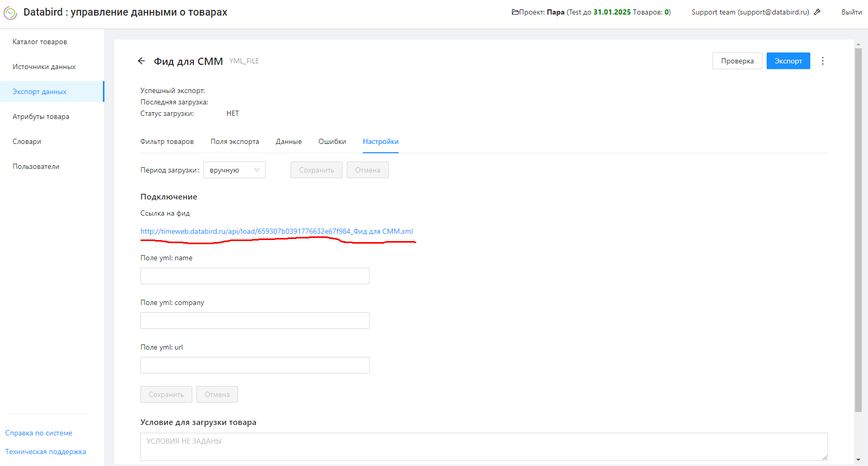The width and height of the screenshot is (868, 466).
Task: Open the three-dot more options menu
Action: pos(822,61)
